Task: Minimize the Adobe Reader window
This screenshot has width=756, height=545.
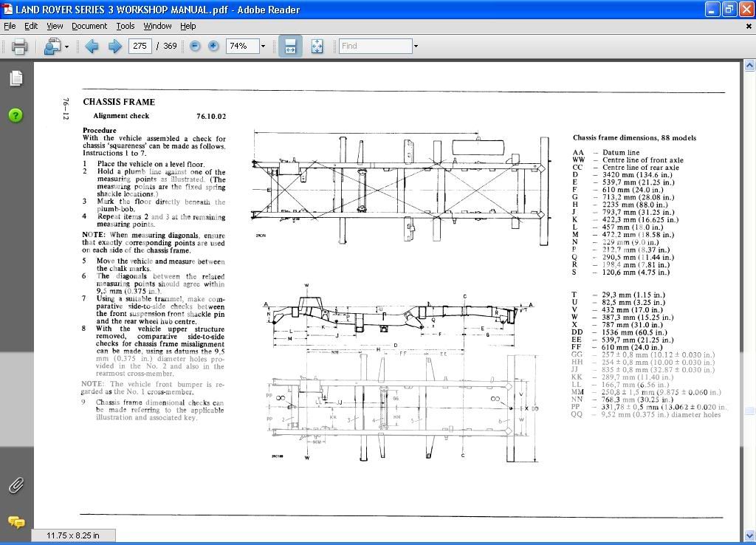Action: click(712, 9)
